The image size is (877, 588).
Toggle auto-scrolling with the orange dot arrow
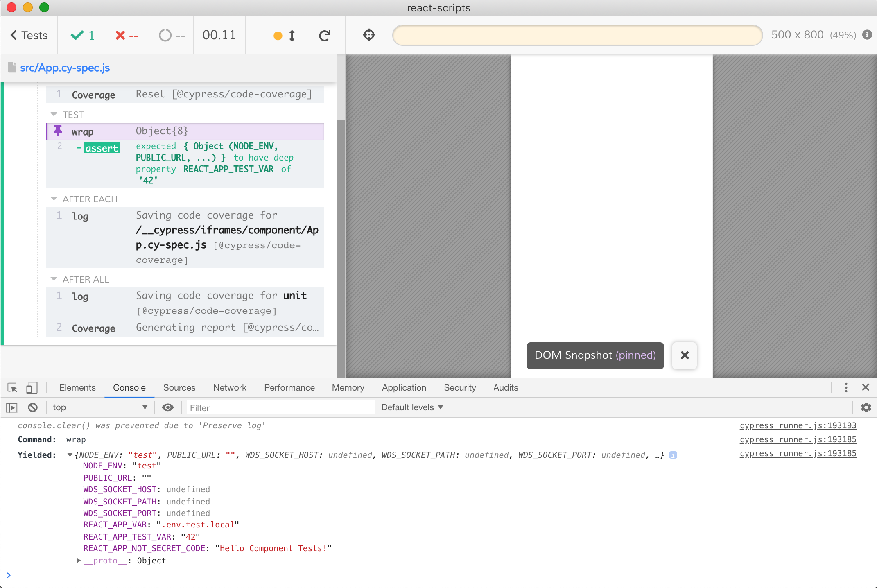284,36
